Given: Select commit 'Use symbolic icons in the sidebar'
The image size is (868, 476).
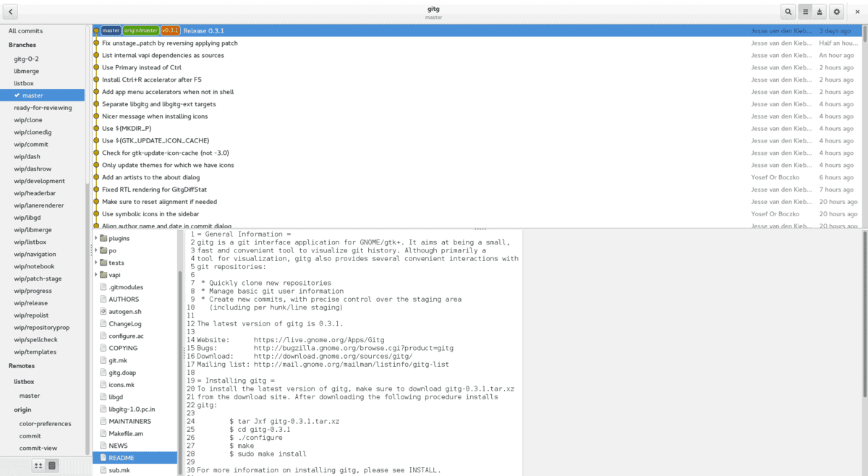Looking at the screenshot, I should pyautogui.click(x=477, y=214).
